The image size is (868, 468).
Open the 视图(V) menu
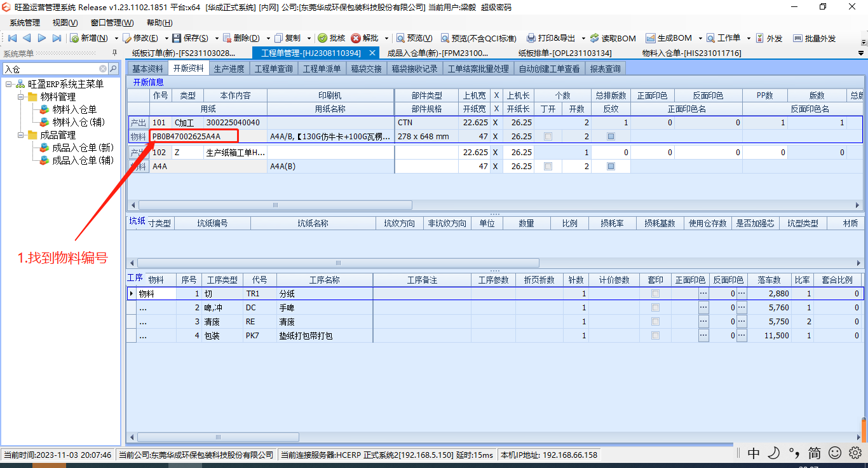[x=65, y=22]
